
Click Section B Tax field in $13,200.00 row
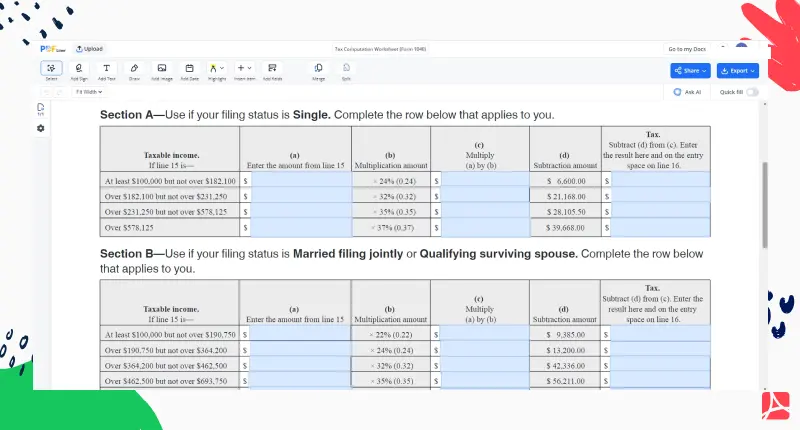(660, 349)
